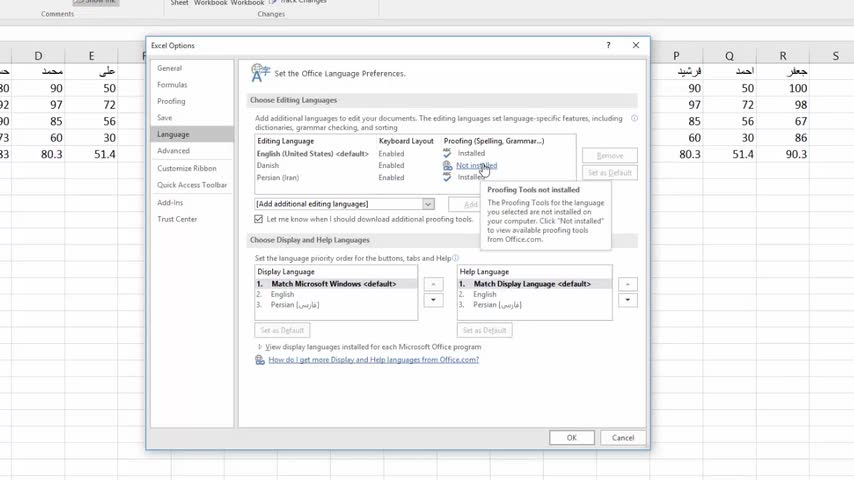Select the Language category in sidebar
854x480 pixels.
[192, 134]
